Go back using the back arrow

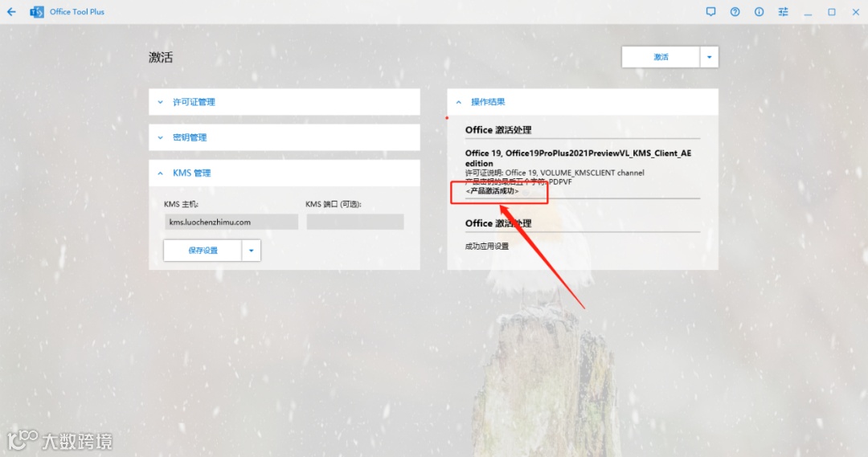11,11
